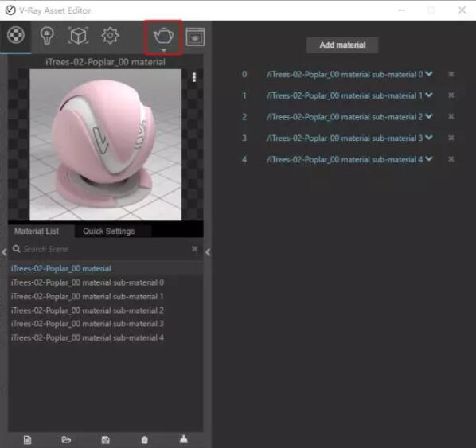
Task: Open preview options three-dot menu
Action: 194,77
